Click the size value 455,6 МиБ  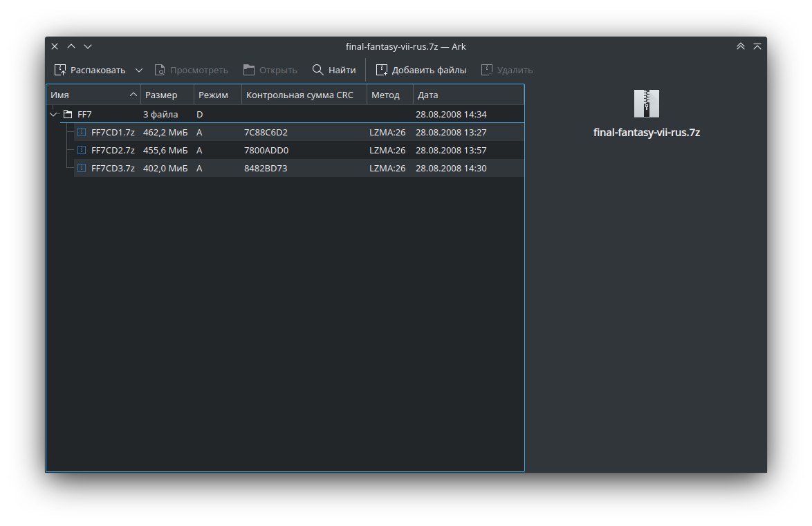[165, 150]
